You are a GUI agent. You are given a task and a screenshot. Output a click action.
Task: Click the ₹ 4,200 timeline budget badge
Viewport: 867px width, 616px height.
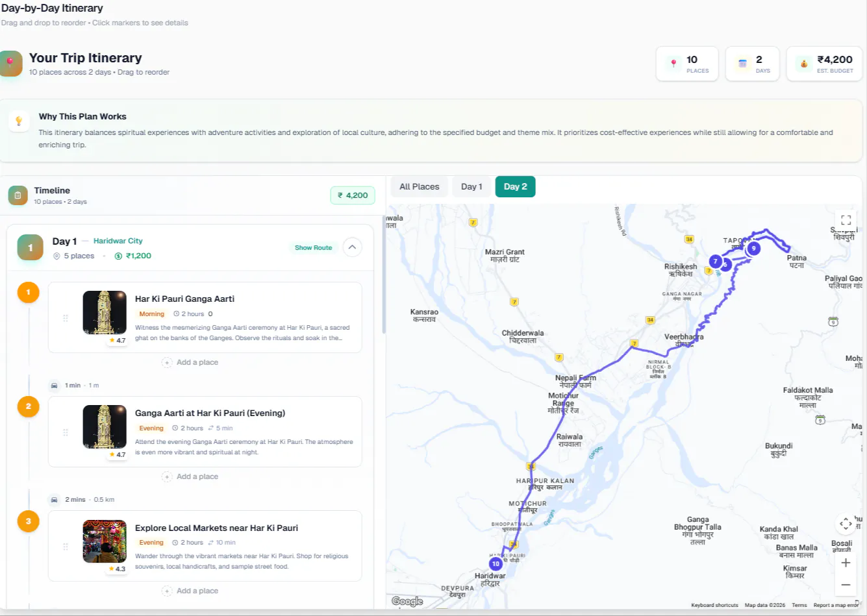click(x=353, y=195)
